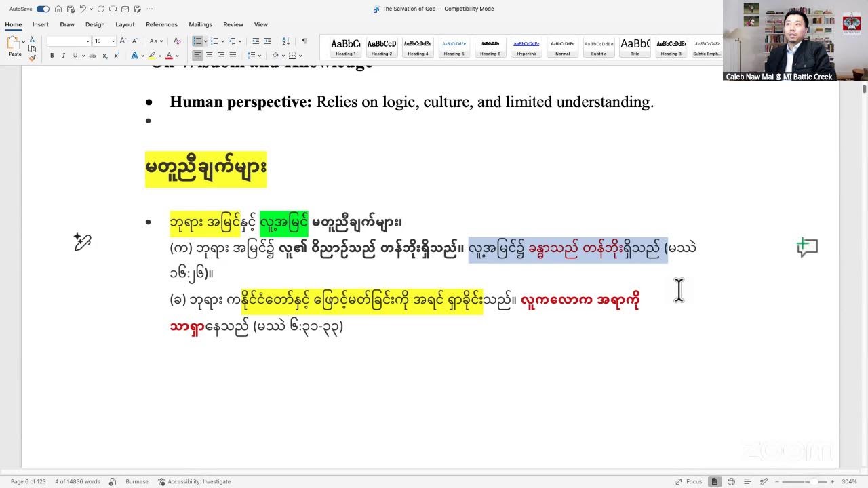868x488 pixels.
Task: Click the Decrease Indent icon
Action: 256,41
